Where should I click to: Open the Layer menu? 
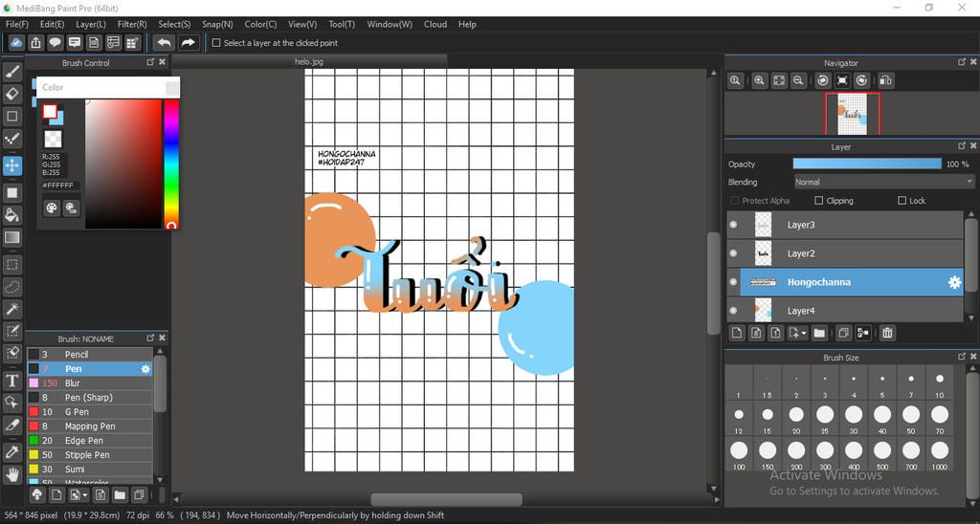point(91,24)
